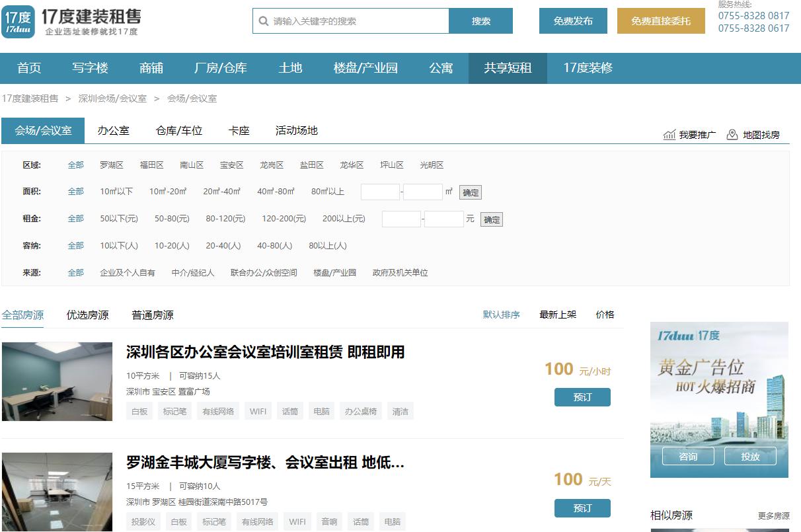
Task: Select the 10-20人 capacity filter
Action: (x=173, y=245)
